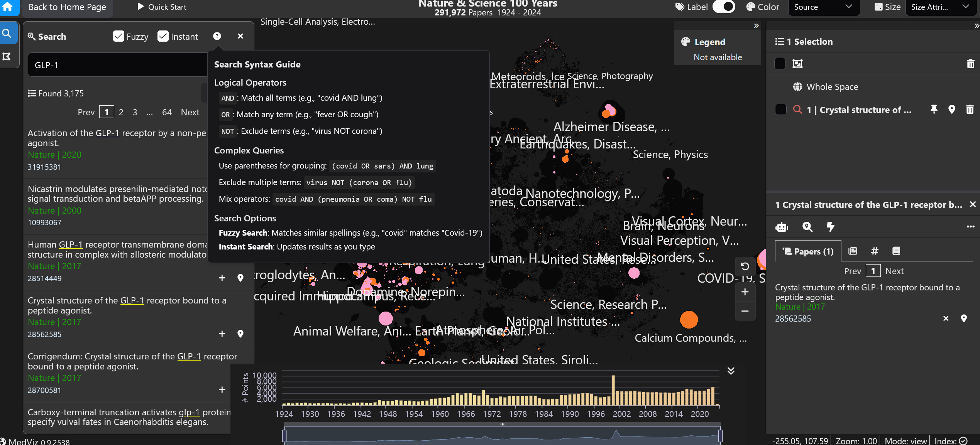The height and width of the screenshot is (445, 980).
Task: Uncheck the Fuzzy search checkbox
Action: click(x=118, y=36)
